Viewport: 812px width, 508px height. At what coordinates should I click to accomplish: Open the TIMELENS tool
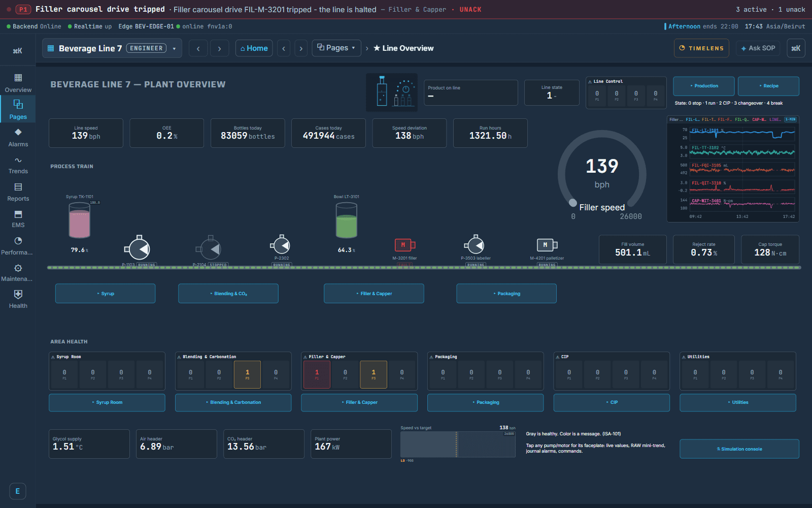[x=701, y=48]
